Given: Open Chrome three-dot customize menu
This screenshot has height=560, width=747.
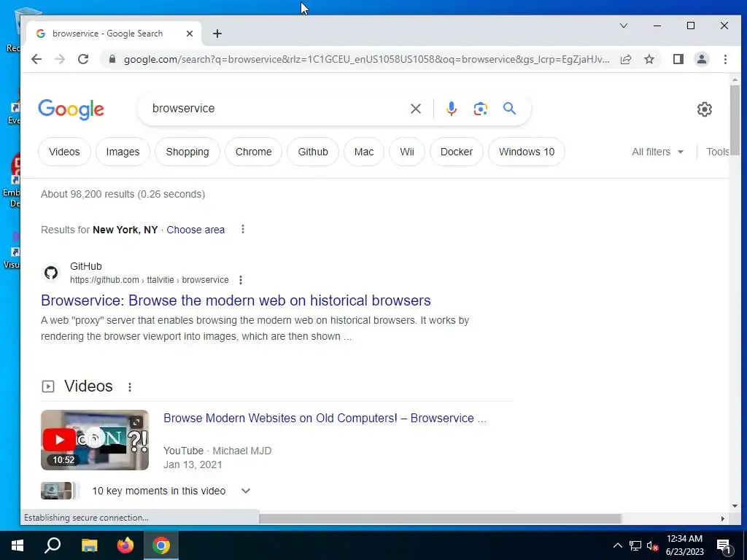Looking at the screenshot, I should 725,59.
